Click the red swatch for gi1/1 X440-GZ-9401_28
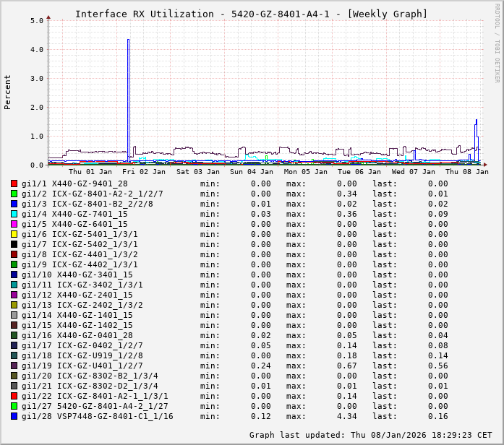 point(14,183)
